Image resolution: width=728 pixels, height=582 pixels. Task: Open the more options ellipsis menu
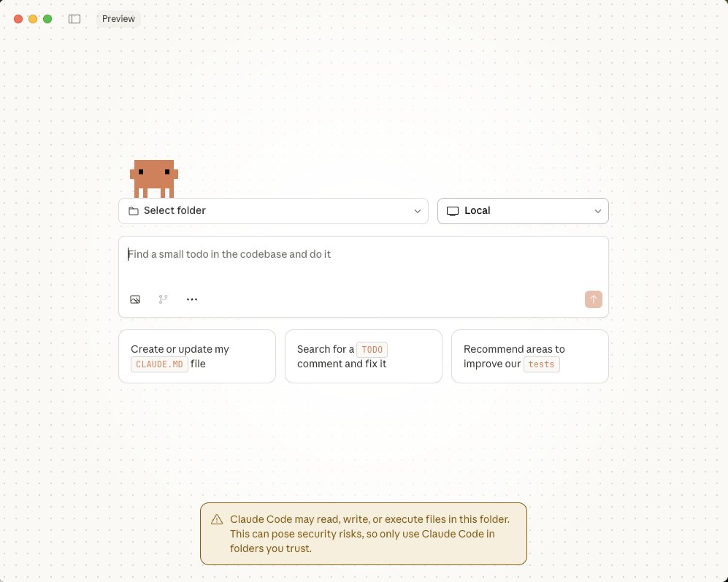(x=192, y=299)
